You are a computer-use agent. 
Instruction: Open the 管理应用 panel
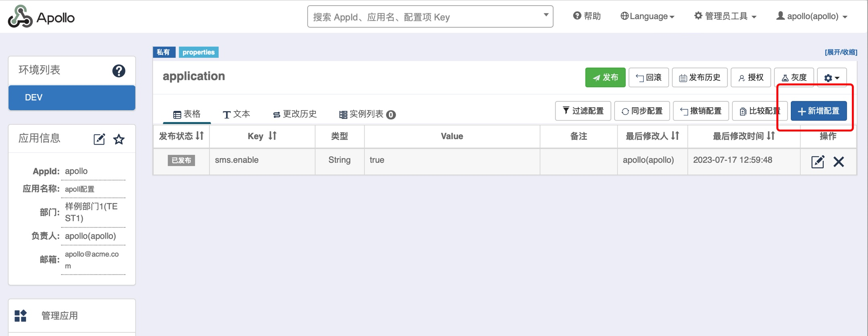(72, 316)
